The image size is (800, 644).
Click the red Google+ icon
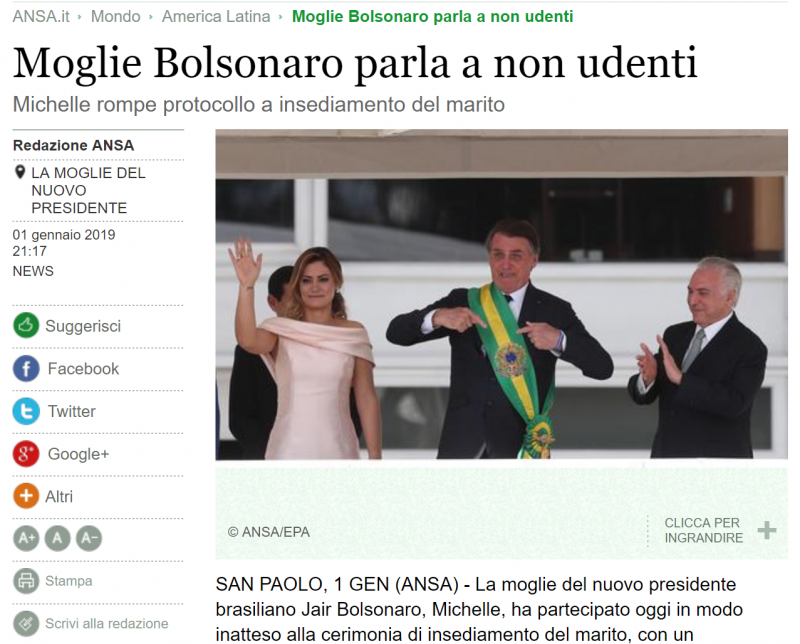click(x=26, y=454)
